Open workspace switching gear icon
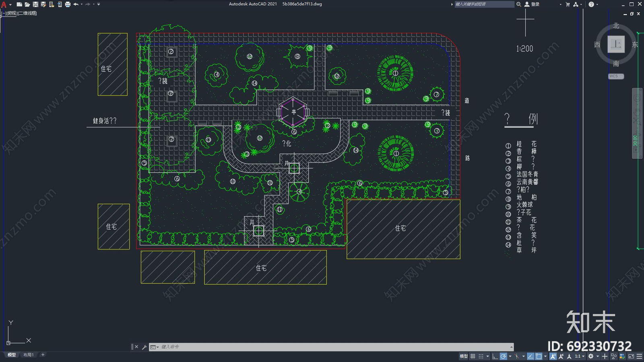This screenshot has width=644, height=362. click(x=591, y=356)
